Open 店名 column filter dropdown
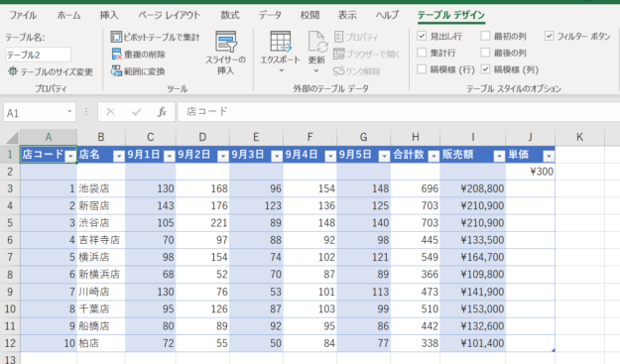620x364 pixels. click(119, 156)
